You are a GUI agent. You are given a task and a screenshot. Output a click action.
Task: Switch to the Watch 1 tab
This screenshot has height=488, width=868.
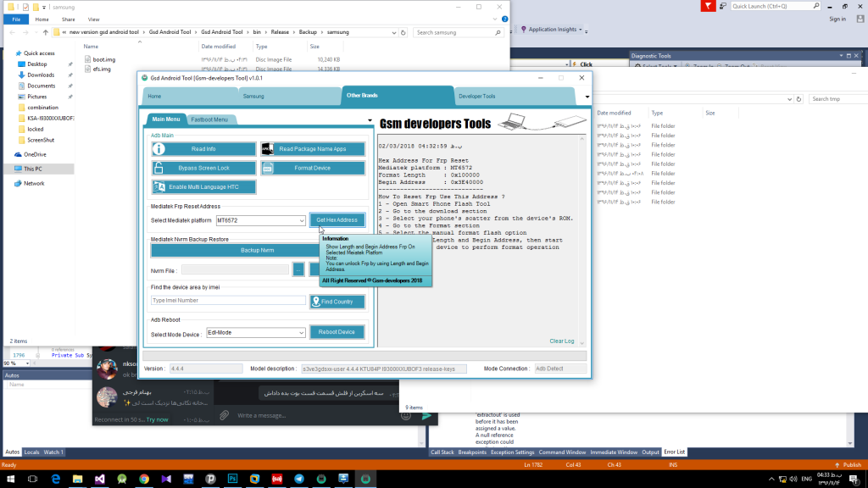tap(53, 452)
